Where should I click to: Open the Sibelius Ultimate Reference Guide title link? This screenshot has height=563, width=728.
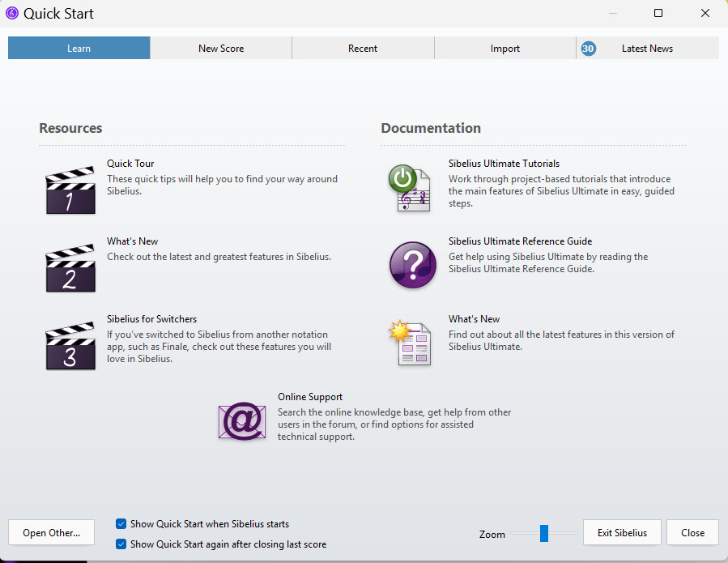coord(520,241)
